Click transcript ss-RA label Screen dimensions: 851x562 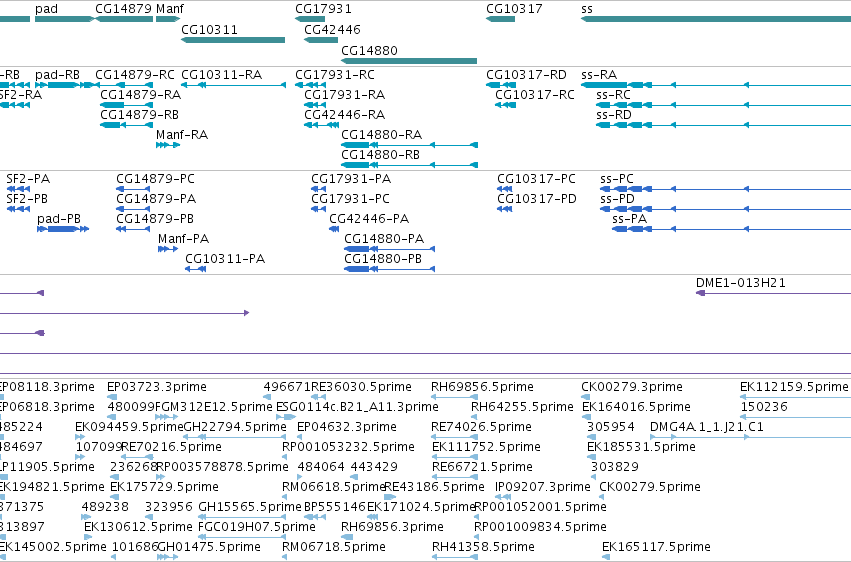pos(599,74)
